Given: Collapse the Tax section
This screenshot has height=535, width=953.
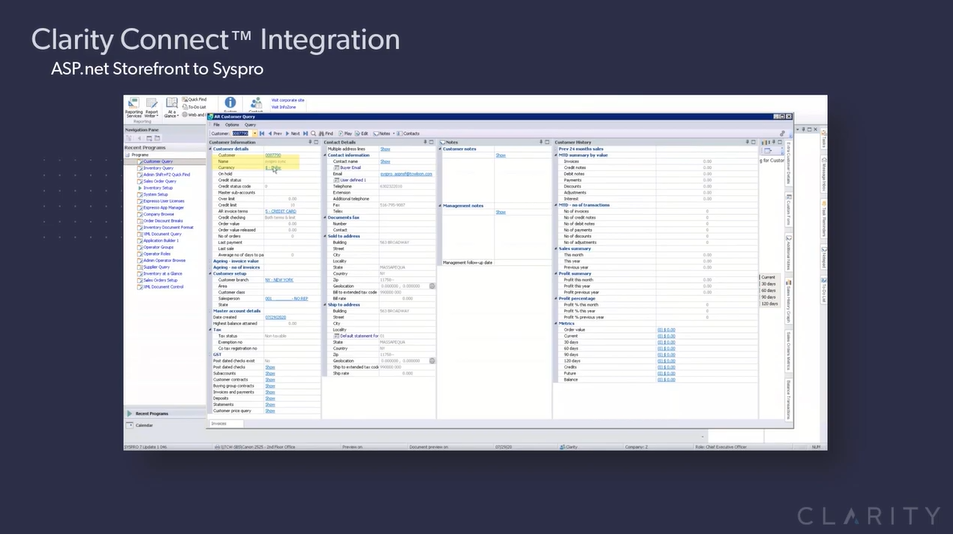Looking at the screenshot, I should click(x=210, y=330).
